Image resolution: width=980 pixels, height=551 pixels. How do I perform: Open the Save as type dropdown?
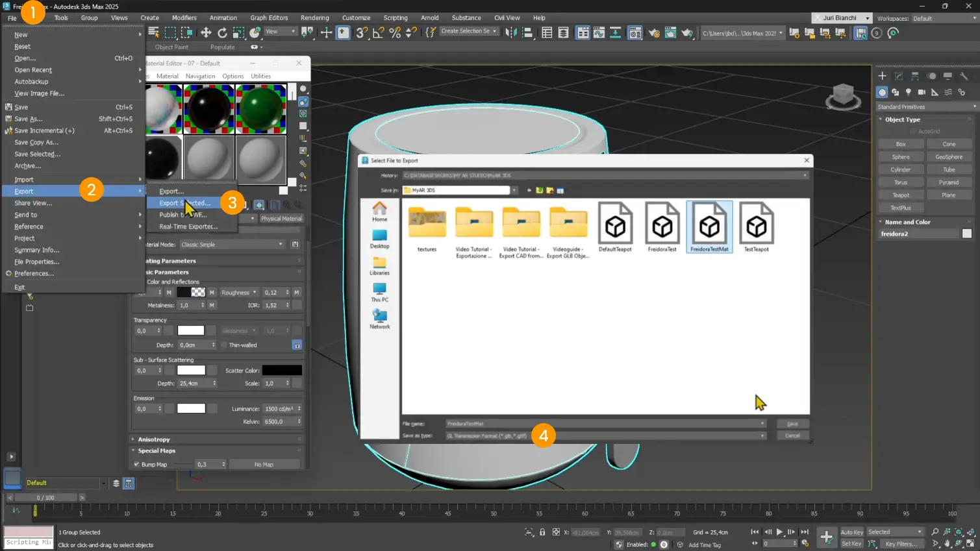[x=606, y=436]
